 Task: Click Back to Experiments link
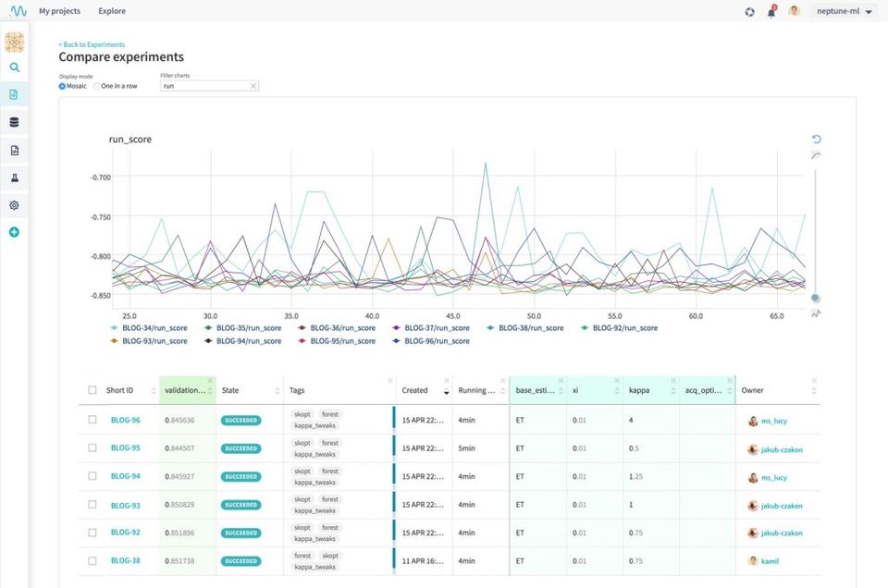click(92, 44)
